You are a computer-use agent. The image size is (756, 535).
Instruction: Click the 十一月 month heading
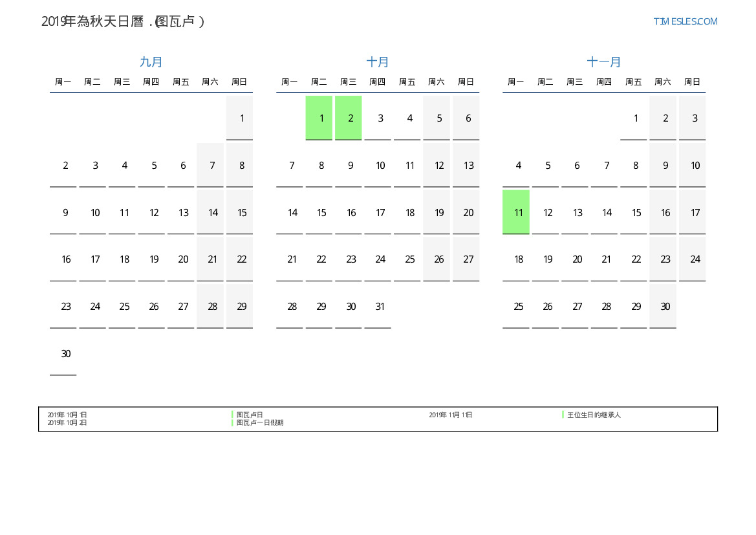click(604, 62)
